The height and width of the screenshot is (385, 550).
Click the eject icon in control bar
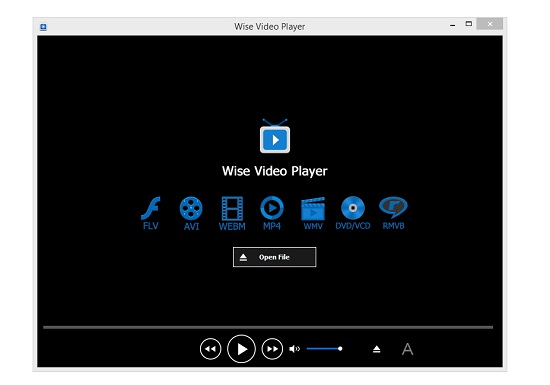click(376, 349)
